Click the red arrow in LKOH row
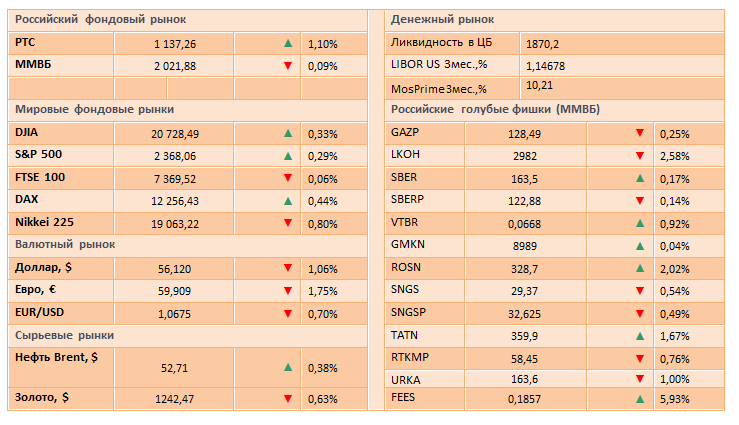The image size is (739, 425). click(639, 155)
